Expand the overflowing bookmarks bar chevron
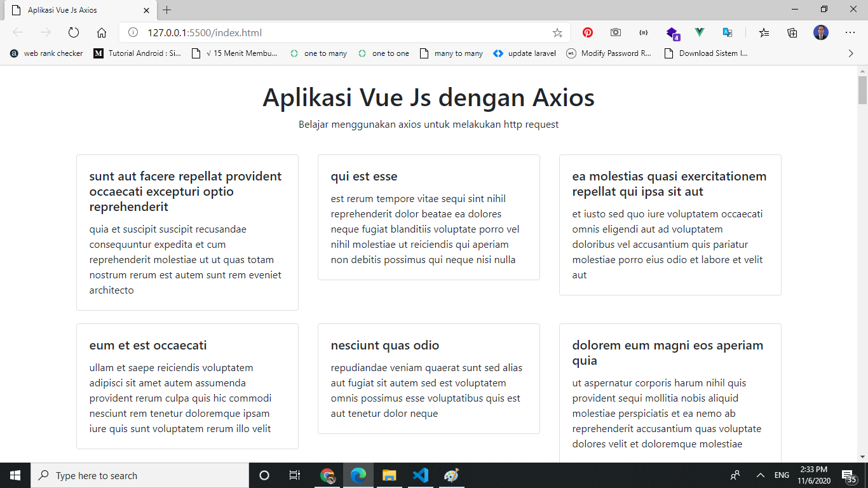 [x=851, y=53]
